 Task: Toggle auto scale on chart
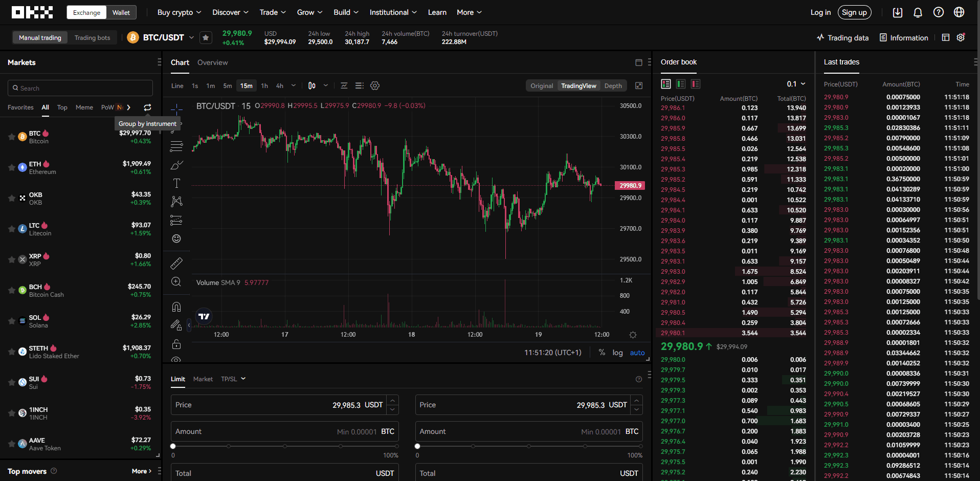(637, 353)
